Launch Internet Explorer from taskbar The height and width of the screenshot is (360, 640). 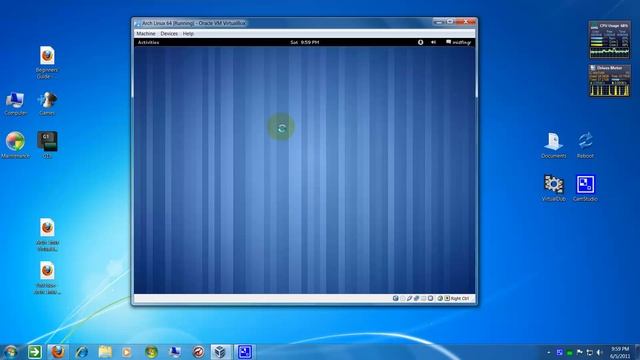82,352
